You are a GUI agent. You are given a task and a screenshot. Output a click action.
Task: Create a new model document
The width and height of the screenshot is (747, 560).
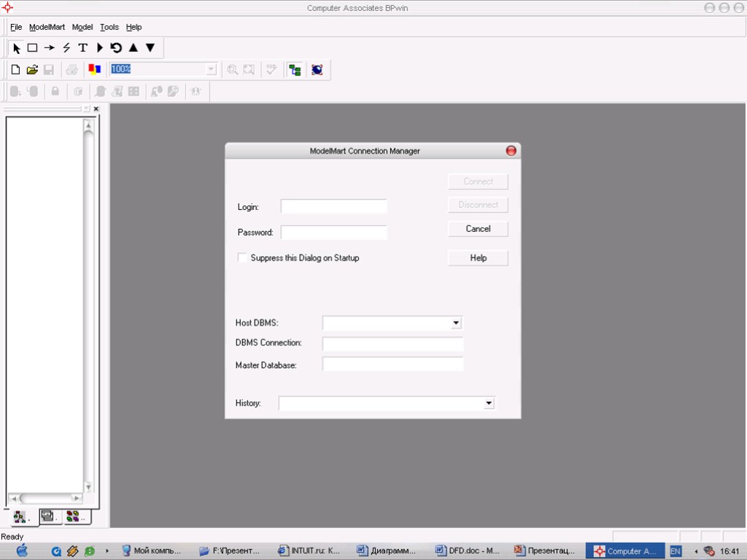pos(15,70)
